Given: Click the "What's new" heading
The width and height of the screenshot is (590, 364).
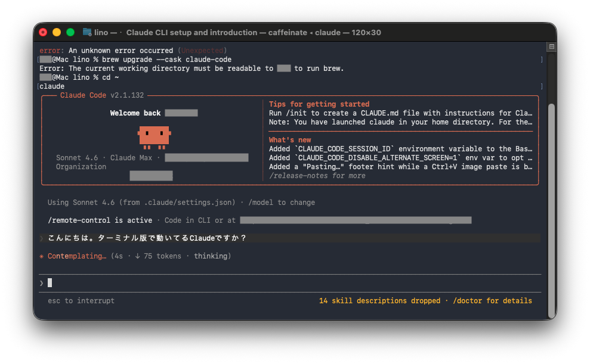Looking at the screenshot, I should (x=290, y=140).
